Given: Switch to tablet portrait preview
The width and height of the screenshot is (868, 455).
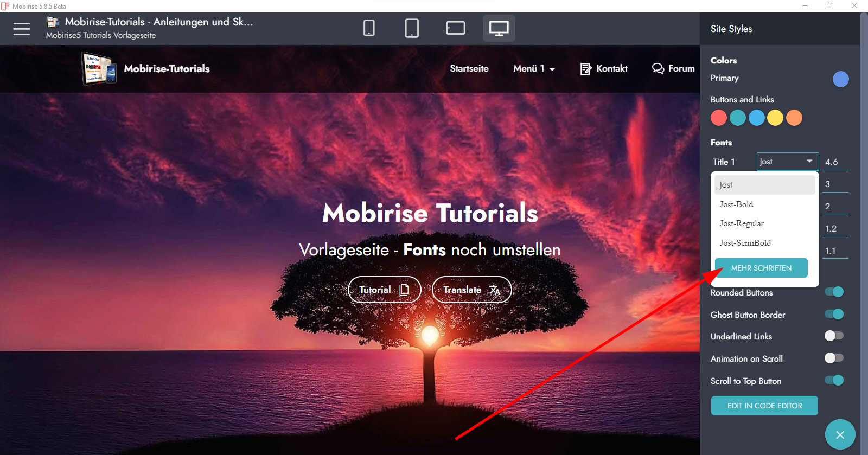Looking at the screenshot, I should 412,28.
